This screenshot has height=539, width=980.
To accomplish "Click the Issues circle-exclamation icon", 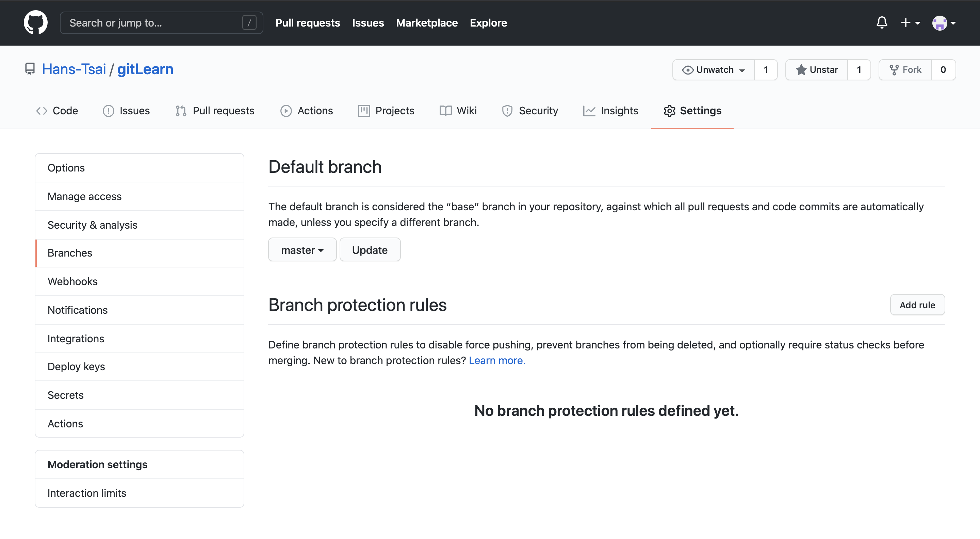I will click(x=108, y=111).
